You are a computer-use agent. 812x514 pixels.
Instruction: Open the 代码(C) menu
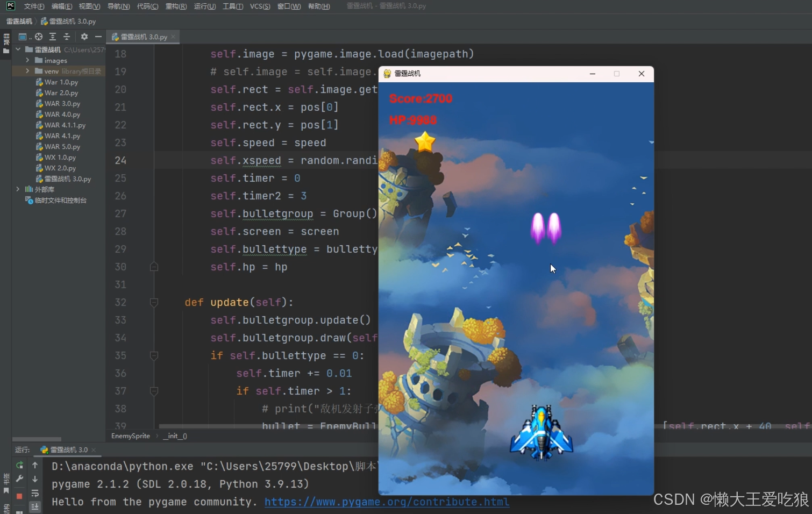(147, 6)
